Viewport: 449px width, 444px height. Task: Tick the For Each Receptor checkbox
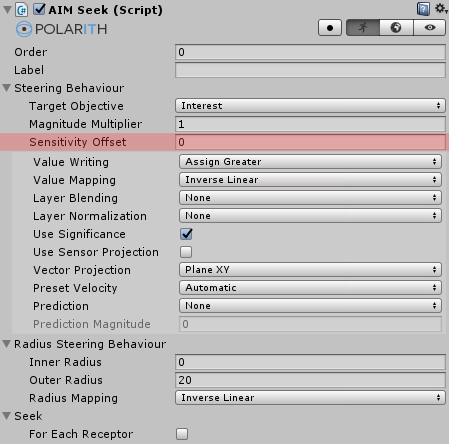tap(182, 434)
